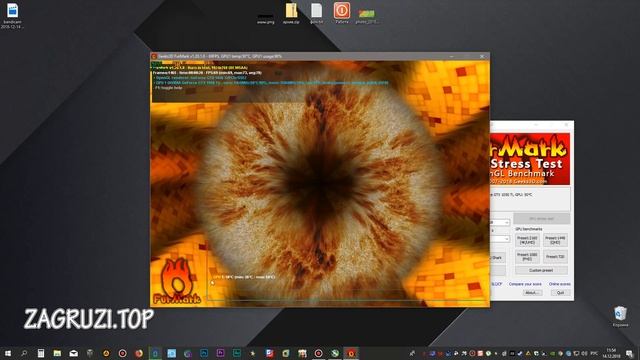The width and height of the screenshot is (640, 360).
Task: Run Preset 2160 (4K/UHD) benchmark
Action: coord(527,240)
